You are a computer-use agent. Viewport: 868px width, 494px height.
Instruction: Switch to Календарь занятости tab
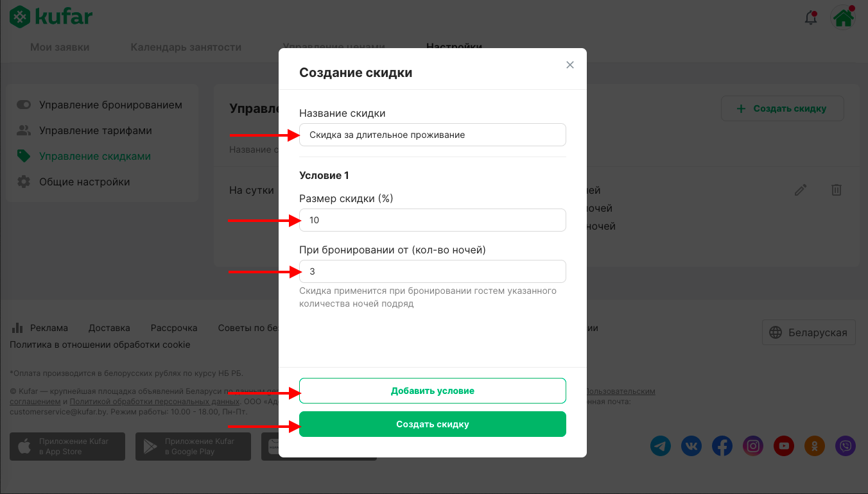[186, 47]
